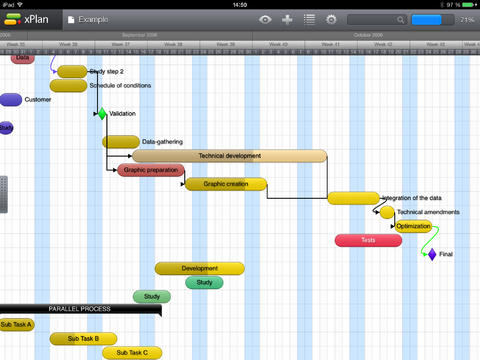
Task: Select the Optimization task
Action: click(413, 226)
